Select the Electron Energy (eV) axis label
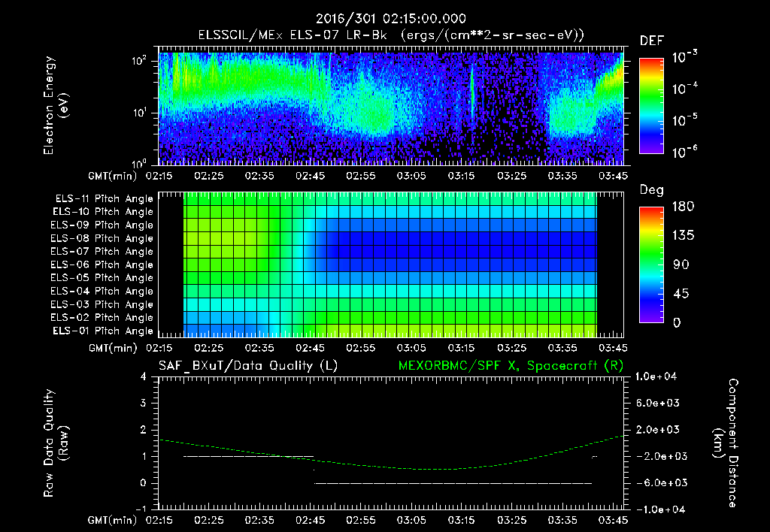 point(56,105)
